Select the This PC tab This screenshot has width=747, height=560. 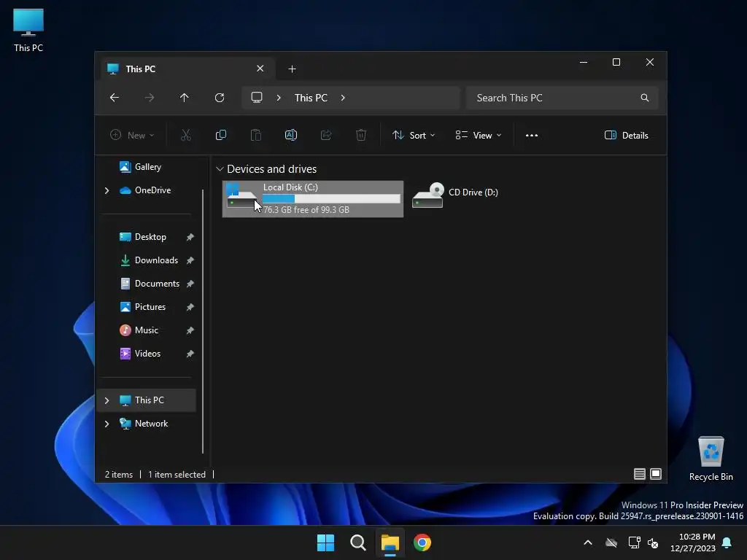(x=187, y=69)
